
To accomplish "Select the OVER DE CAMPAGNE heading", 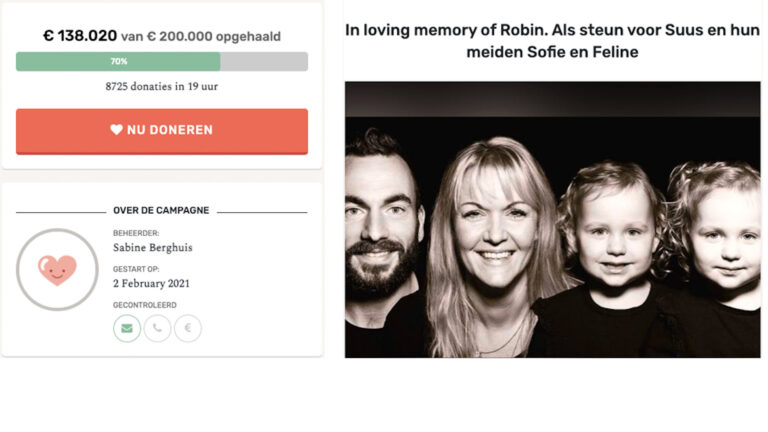I will tap(161, 211).
